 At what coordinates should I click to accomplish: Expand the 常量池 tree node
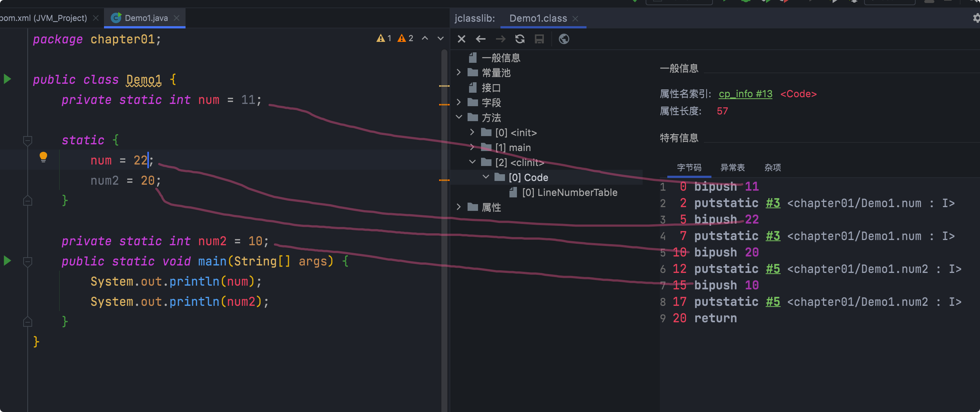pyautogui.click(x=459, y=72)
